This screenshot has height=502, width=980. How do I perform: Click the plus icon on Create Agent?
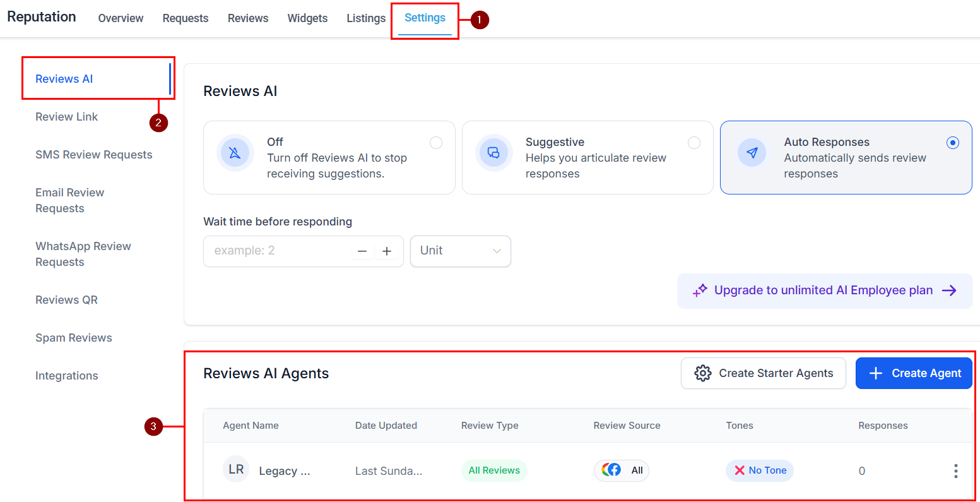point(877,373)
